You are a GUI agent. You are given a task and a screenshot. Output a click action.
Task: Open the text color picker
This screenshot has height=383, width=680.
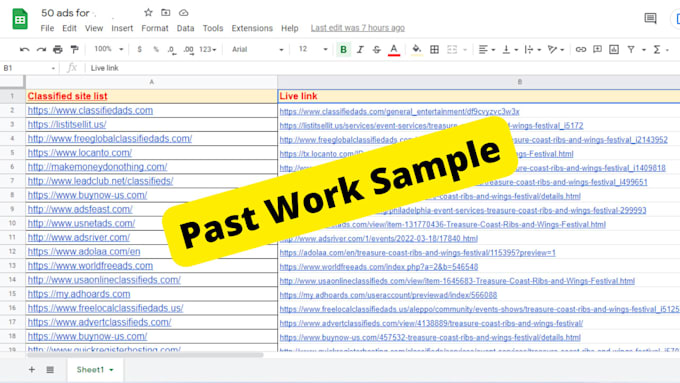[x=394, y=49]
